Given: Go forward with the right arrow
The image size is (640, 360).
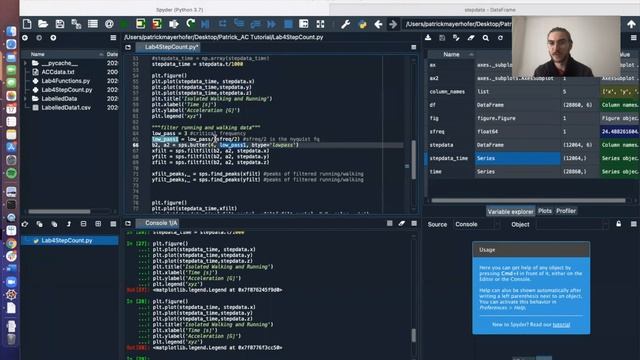Looking at the screenshot, I should 393,24.
